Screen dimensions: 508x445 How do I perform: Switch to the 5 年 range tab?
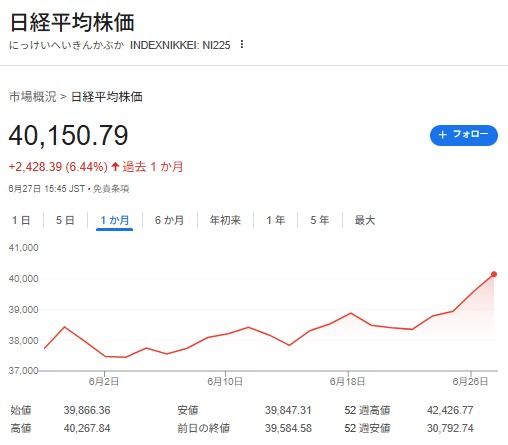[x=319, y=220]
